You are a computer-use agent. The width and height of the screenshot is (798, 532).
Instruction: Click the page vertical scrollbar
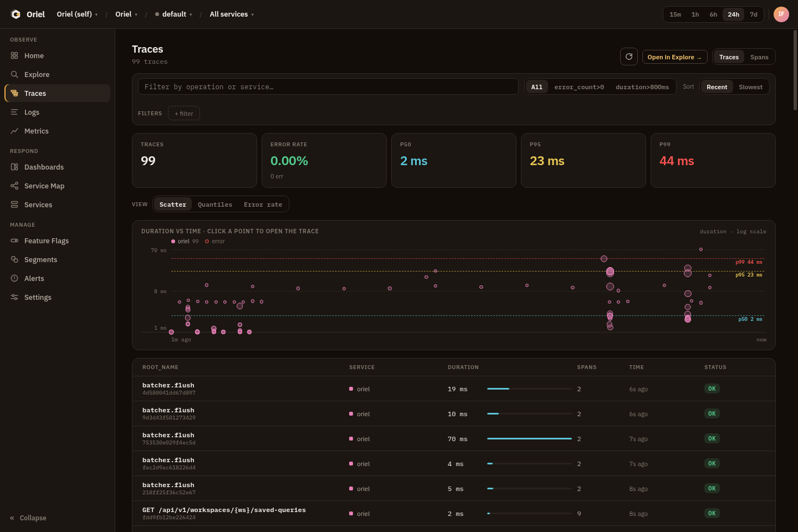(795, 70)
